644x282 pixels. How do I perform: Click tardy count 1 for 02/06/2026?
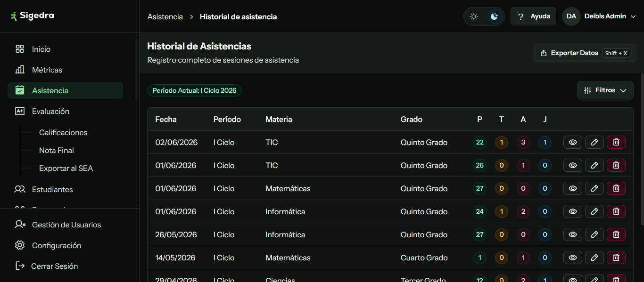[501, 142]
